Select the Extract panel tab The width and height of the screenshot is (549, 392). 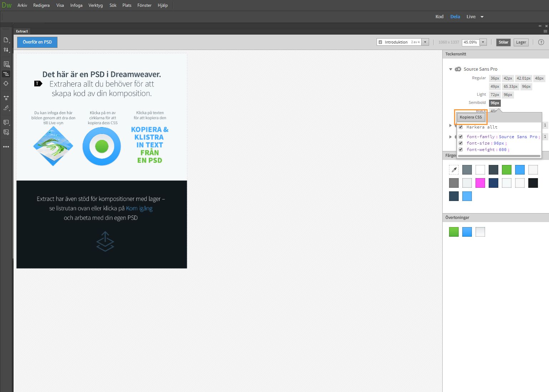22,31
